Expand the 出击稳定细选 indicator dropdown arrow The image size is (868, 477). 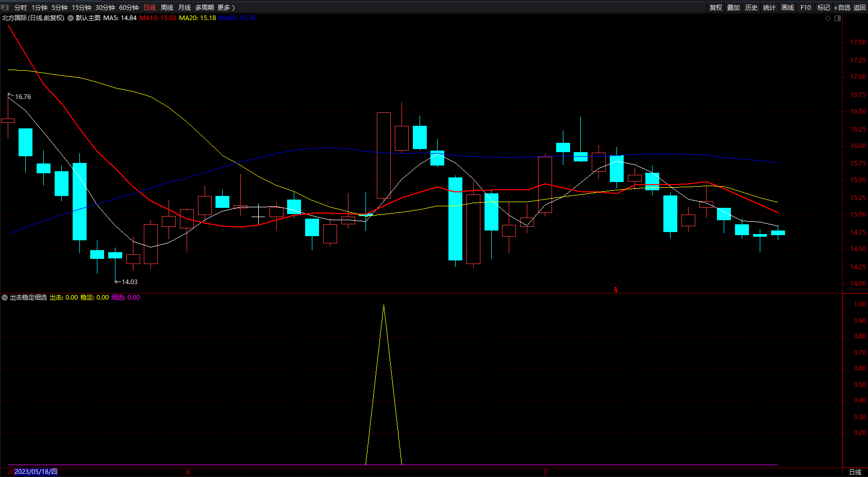pyautogui.click(x=5, y=298)
